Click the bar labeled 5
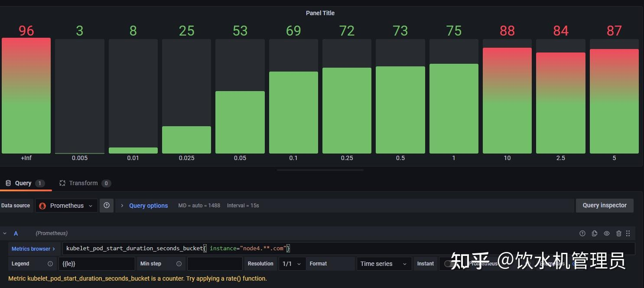The image size is (644, 288). (x=614, y=101)
